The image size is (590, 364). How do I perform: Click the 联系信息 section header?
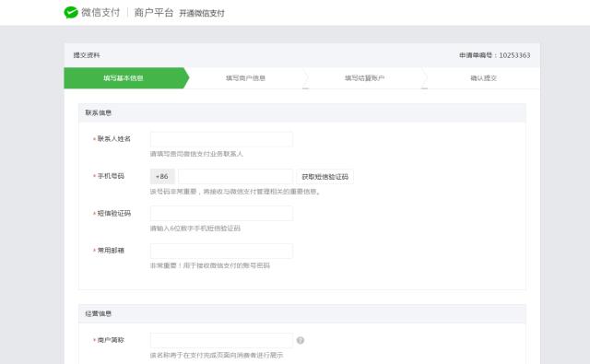99,112
